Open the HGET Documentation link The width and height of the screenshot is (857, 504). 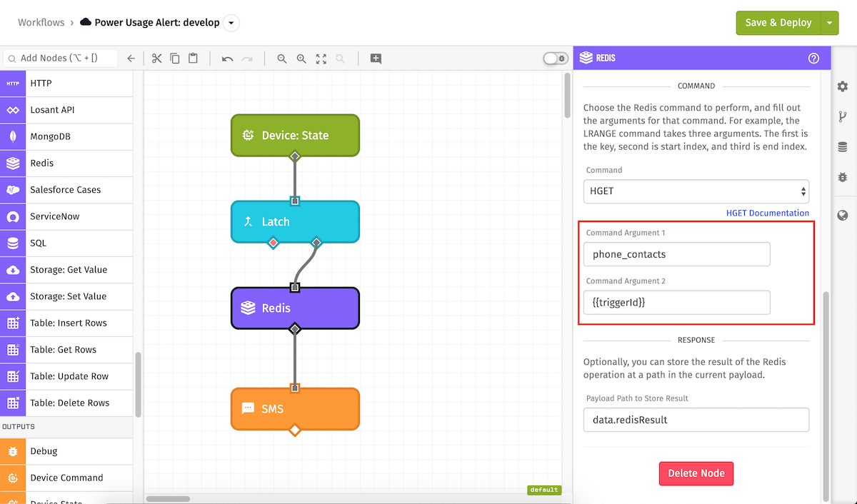768,213
